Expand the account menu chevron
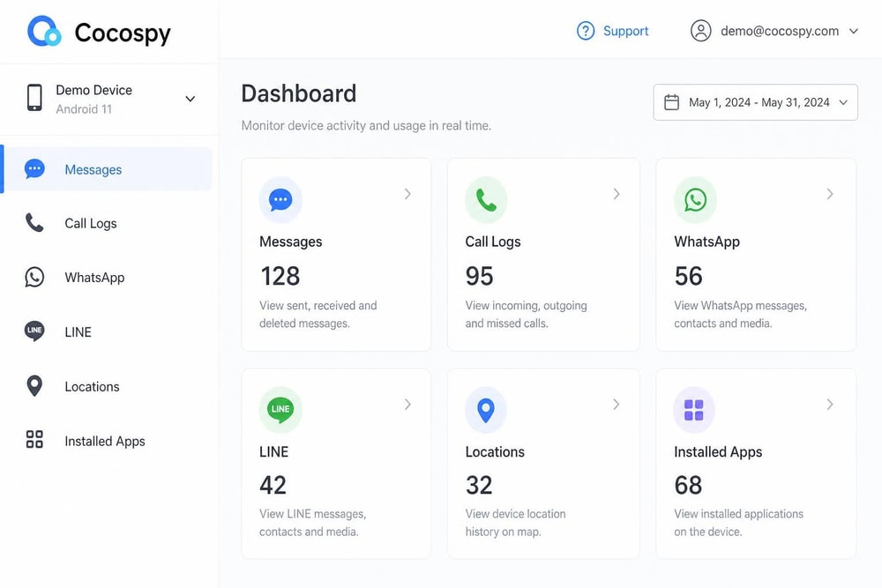 (x=853, y=31)
